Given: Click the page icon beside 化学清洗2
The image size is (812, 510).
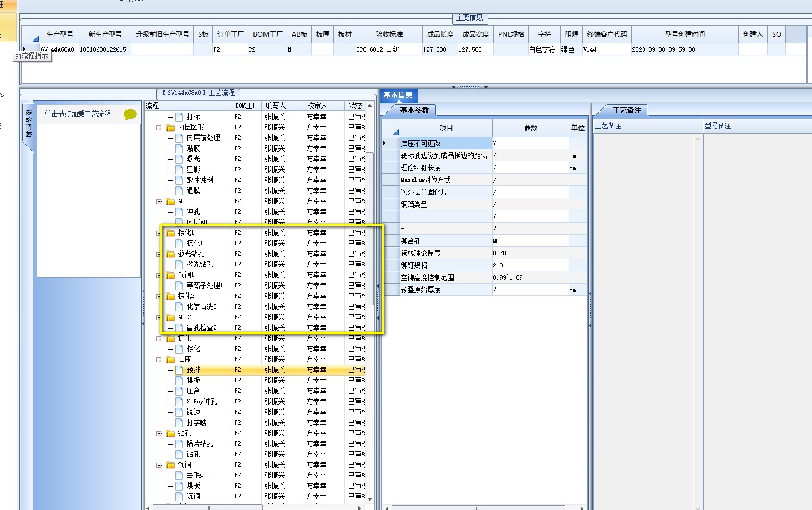Looking at the screenshot, I should [x=179, y=306].
